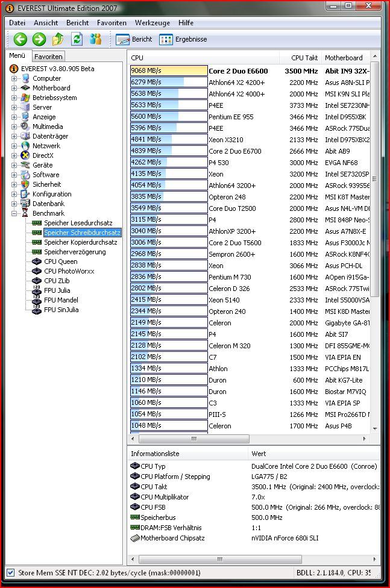Select FPU Julia benchmark
Viewport: 390px width, 588px height.
[57, 290]
